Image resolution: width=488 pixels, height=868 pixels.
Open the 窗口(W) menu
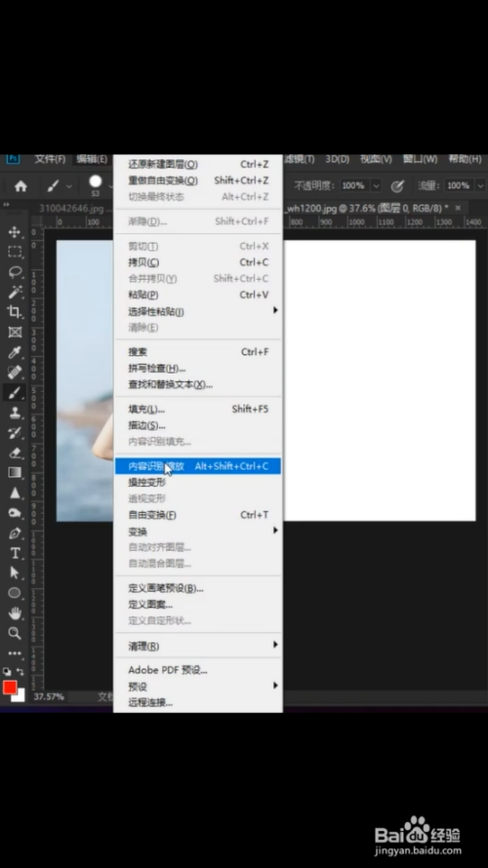point(420,159)
